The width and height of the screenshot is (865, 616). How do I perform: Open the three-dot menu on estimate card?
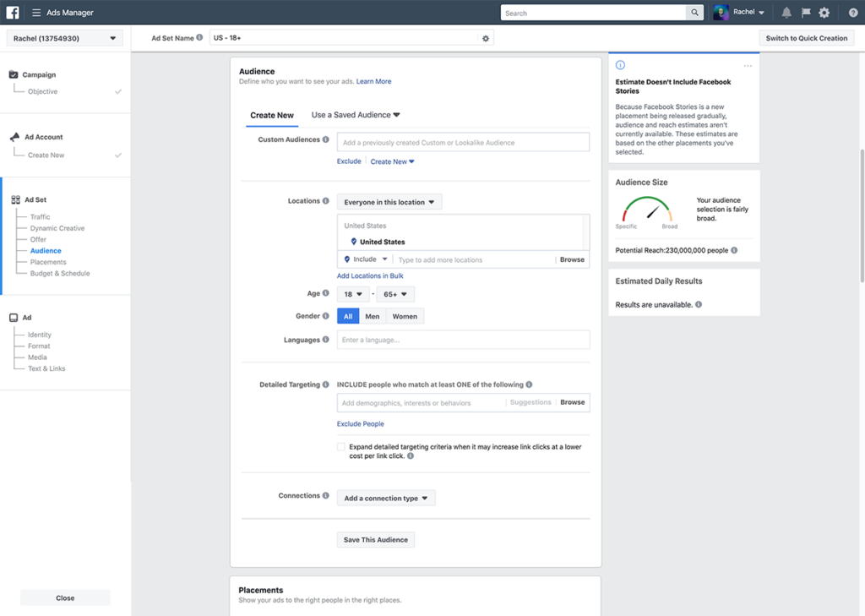point(748,66)
